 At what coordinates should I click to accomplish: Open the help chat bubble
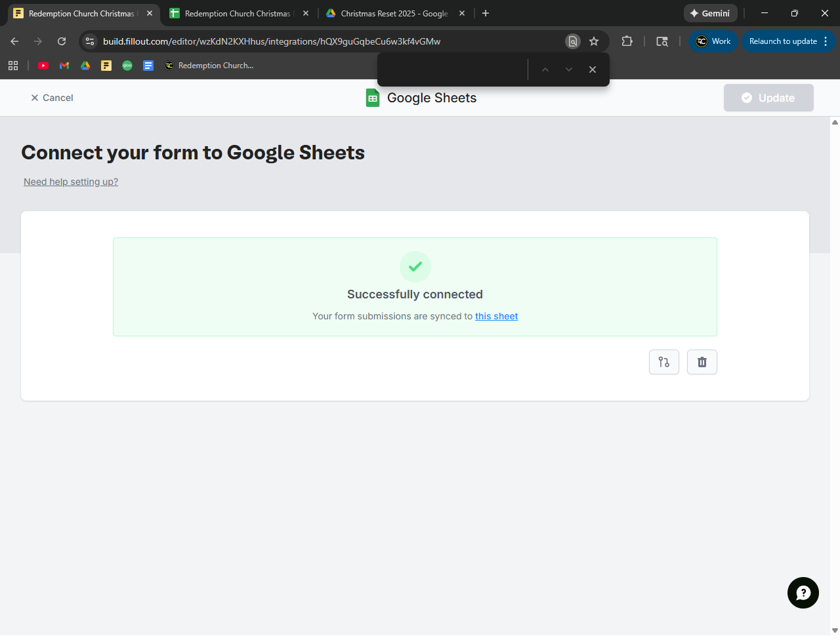point(803,593)
